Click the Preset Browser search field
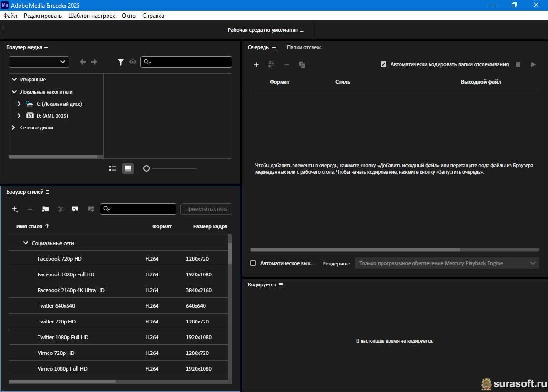The image size is (548, 392). coord(138,209)
